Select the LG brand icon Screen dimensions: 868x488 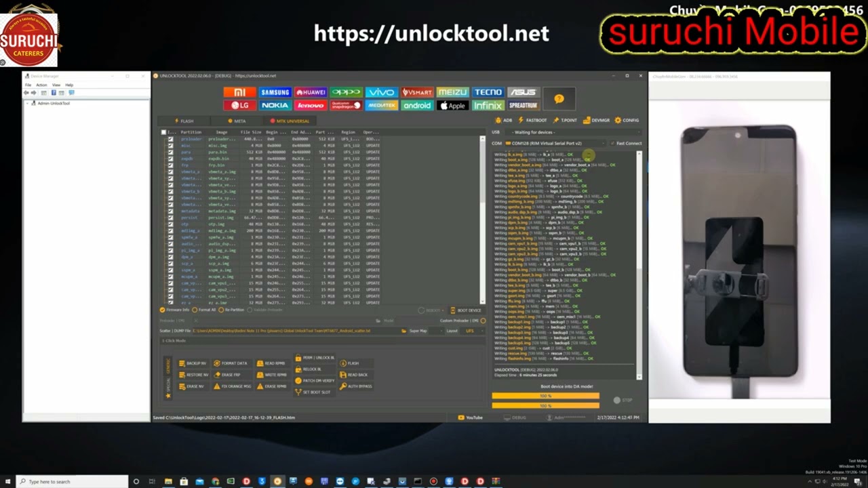point(240,105)
